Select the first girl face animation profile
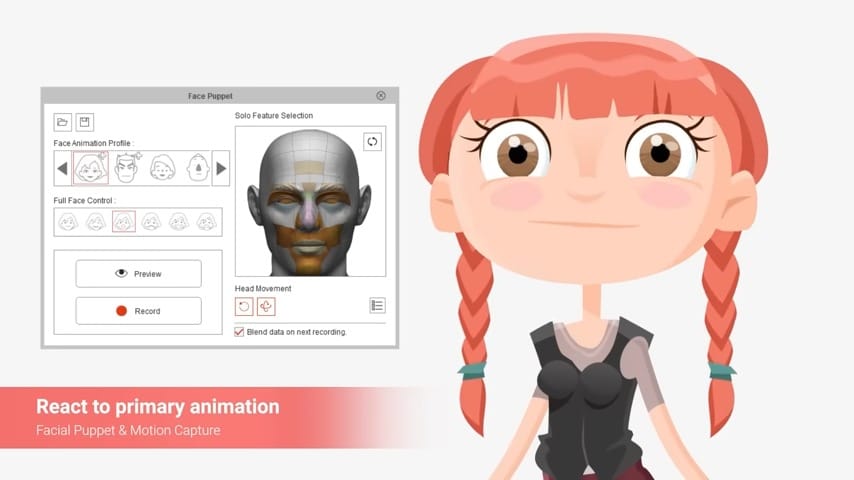The height and width of the screenshot is (480, 854). [x=91, y=168]
